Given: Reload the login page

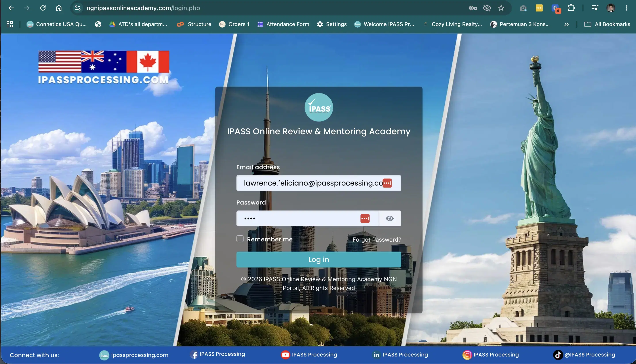Looking at the screenshot, I should point(43,8).
